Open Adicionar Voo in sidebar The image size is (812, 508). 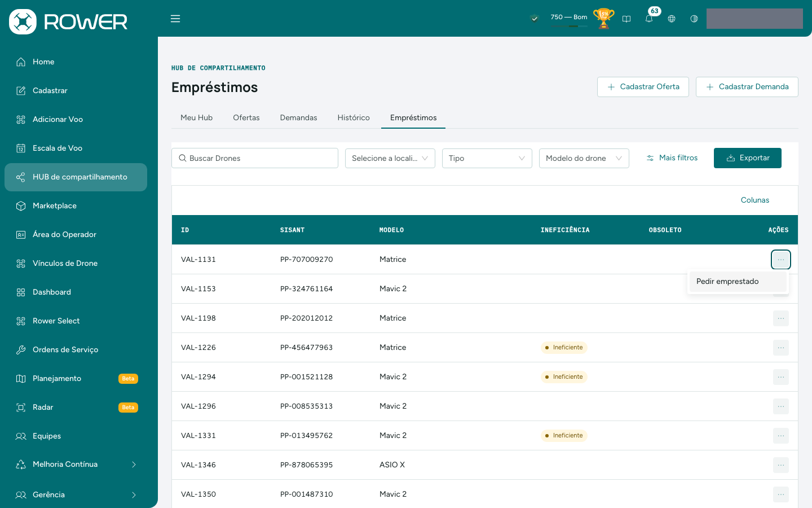76,119
